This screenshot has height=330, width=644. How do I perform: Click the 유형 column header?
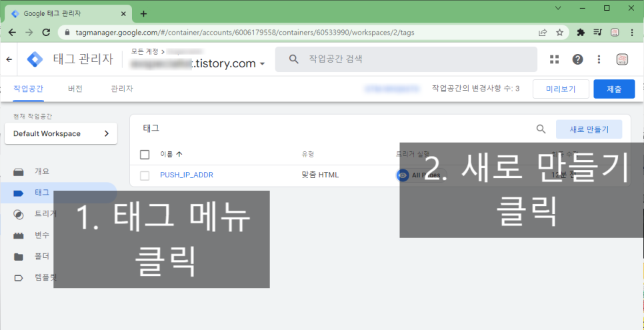coord(307,155)
